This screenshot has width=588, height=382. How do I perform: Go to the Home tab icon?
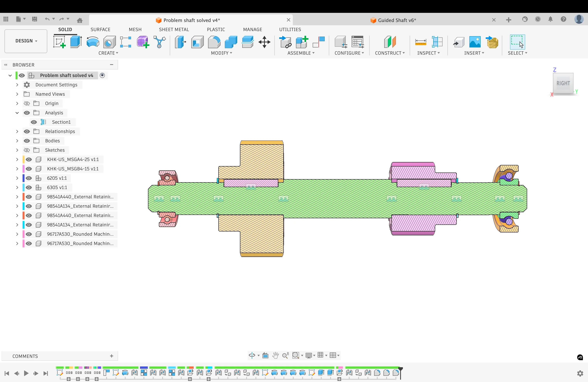(80, 20)
